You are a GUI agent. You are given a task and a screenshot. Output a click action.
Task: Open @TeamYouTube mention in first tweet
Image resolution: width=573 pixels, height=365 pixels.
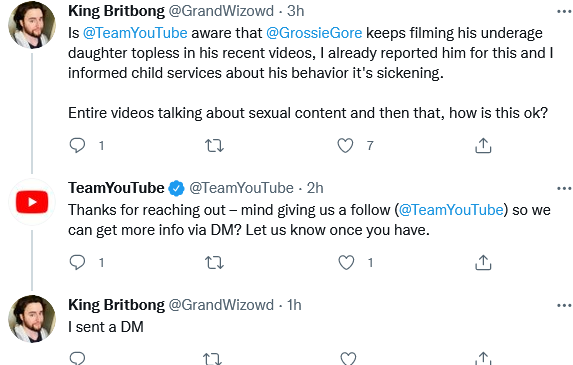point(135,33)
